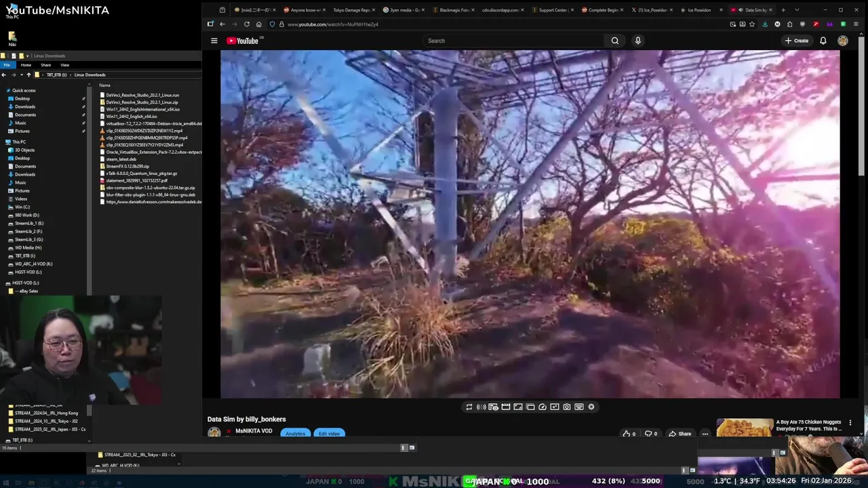Click the volume boost icon under the video
Screen dimensions: 868x488
pyautogui.click(x=481, y=407)
